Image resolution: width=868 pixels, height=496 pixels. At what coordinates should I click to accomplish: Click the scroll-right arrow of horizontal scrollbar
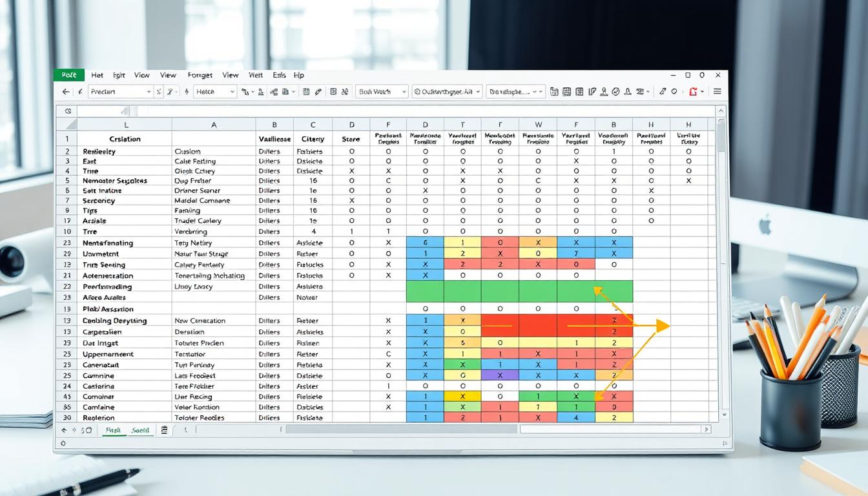point(706,429)
